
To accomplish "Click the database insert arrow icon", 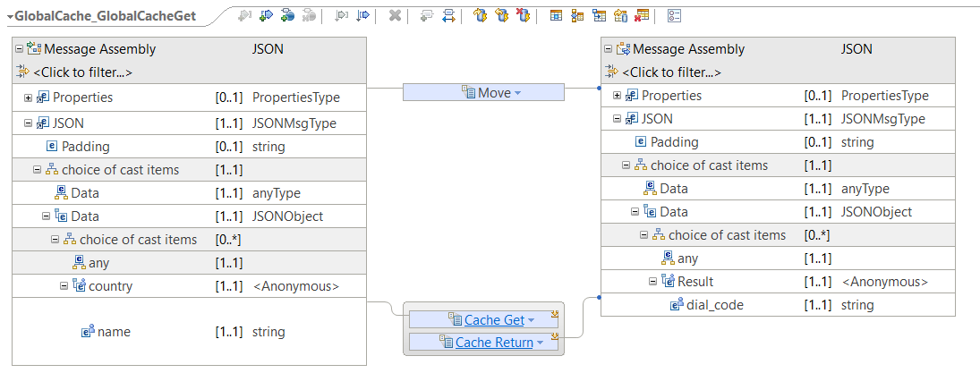I will tap(480, 15).
